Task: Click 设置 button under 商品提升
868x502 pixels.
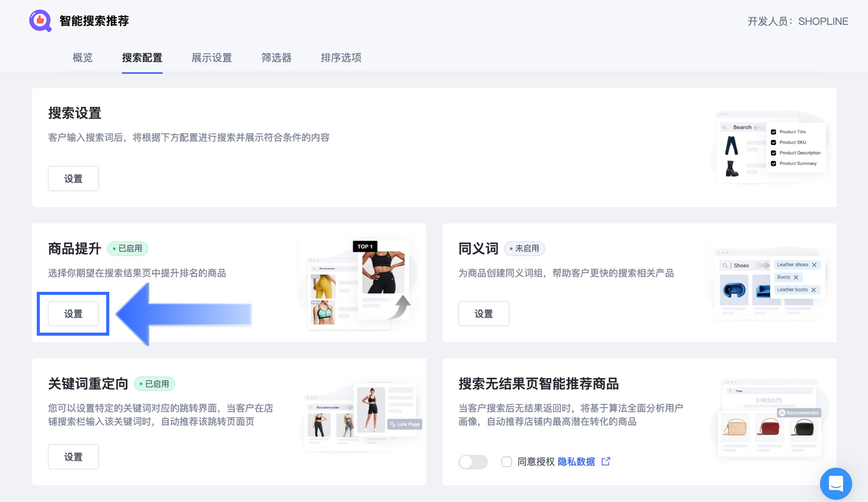Action: 74,314
